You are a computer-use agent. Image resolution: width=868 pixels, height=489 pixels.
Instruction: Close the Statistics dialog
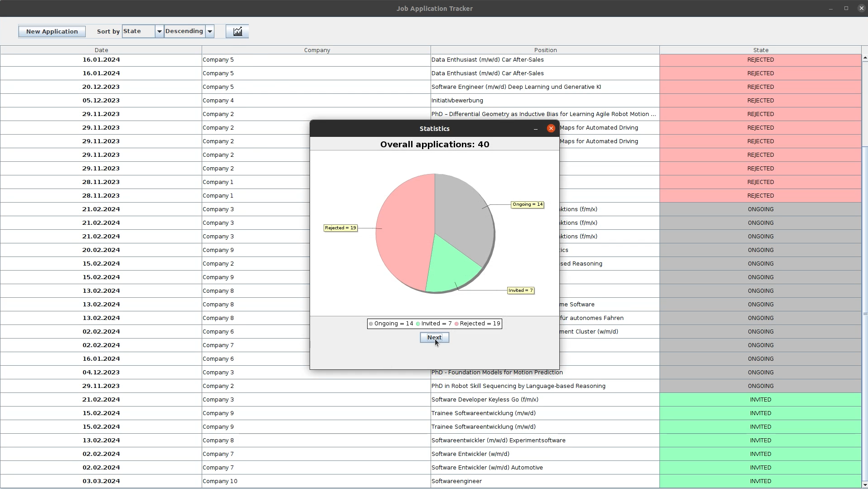pos(551,129)
